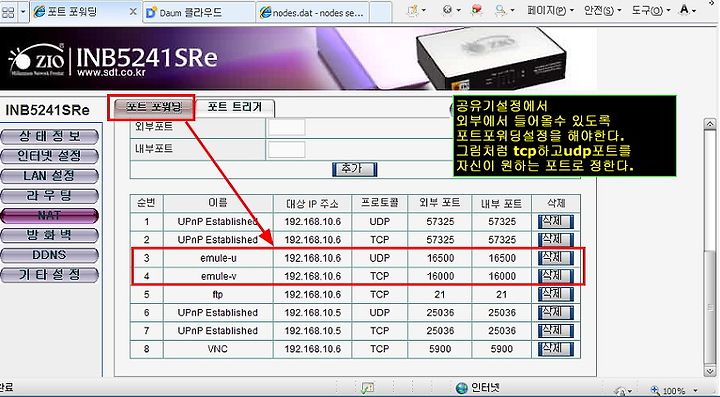This screenshot has height=397, width=720.
Task: Delete row 7 UPnP TCP 25036
Action: 556,330
